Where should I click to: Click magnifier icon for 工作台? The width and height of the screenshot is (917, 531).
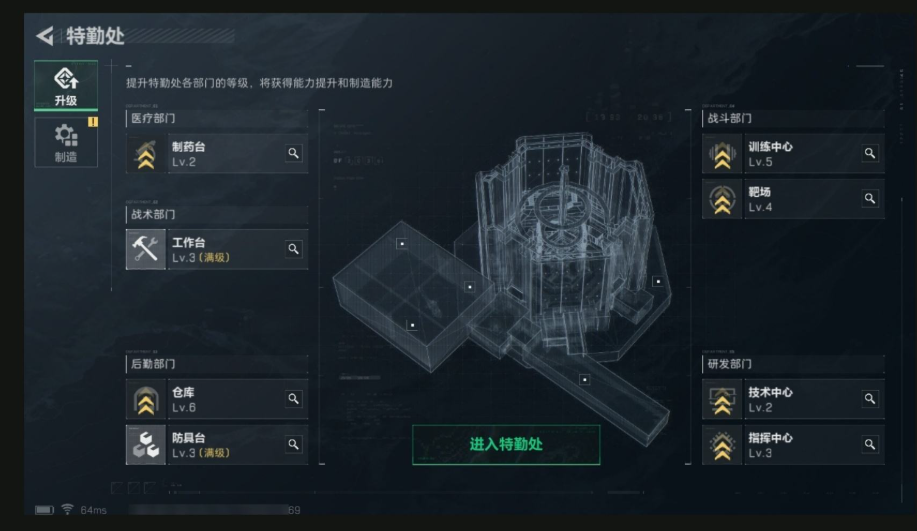[x=294, y=249]
